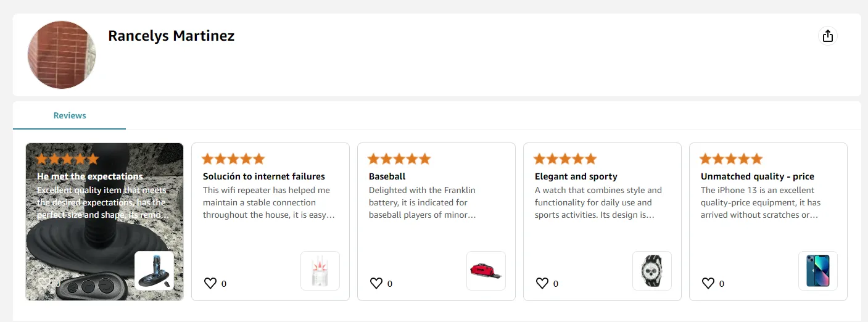Click Rancelys Martinez profile avatar
The width and height of the screenshot is (868, 322).
62,54
